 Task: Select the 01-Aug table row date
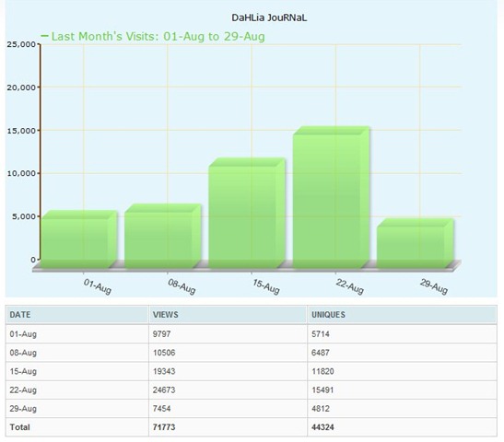(x=23, y=334)
